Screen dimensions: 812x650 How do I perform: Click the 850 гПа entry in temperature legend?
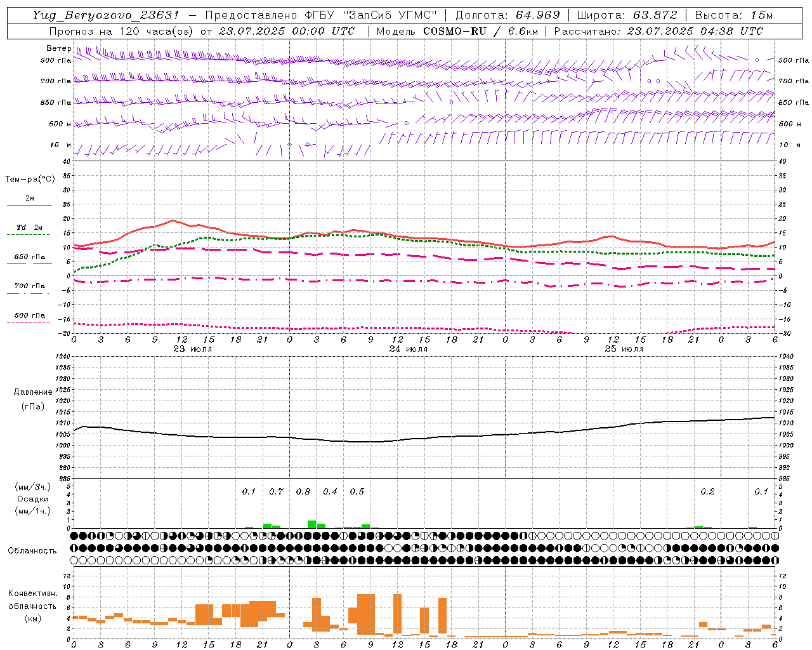pyautogui.click(x=30, y=257)
